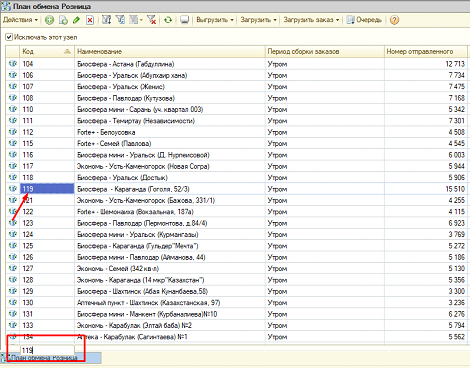Click the green Add new item icon
The height and width of the screenshot is (369, 470).
(x=49, y=20)
